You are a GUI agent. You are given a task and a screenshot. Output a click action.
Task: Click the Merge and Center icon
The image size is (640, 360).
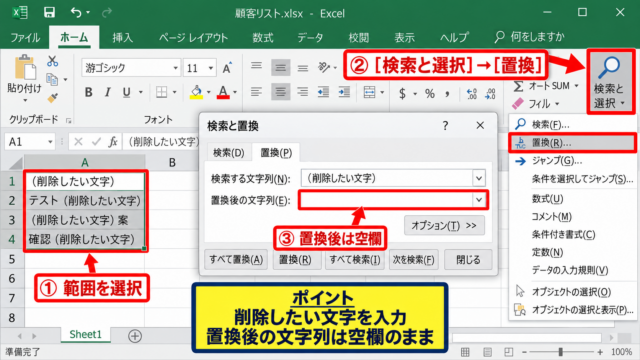pos(369,93)
